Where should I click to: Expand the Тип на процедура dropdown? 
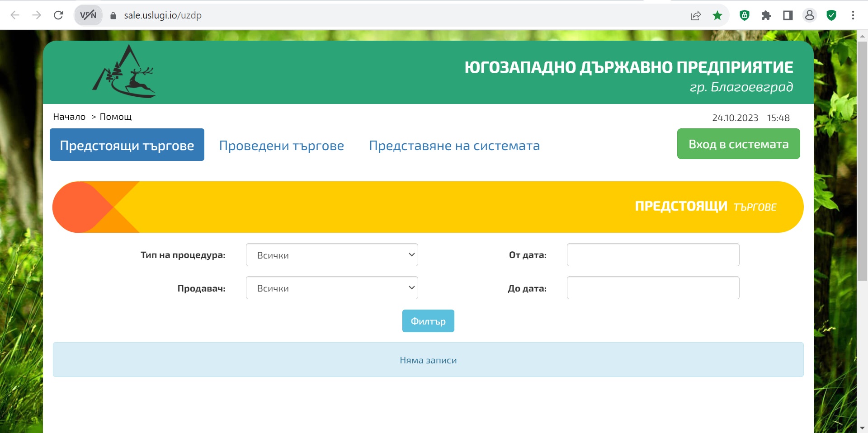[x=332, y=255]
